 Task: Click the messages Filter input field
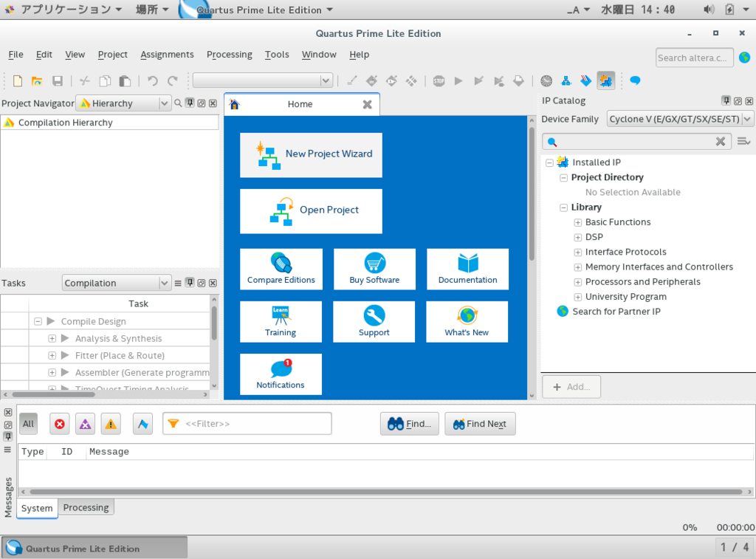click(247, 423)
